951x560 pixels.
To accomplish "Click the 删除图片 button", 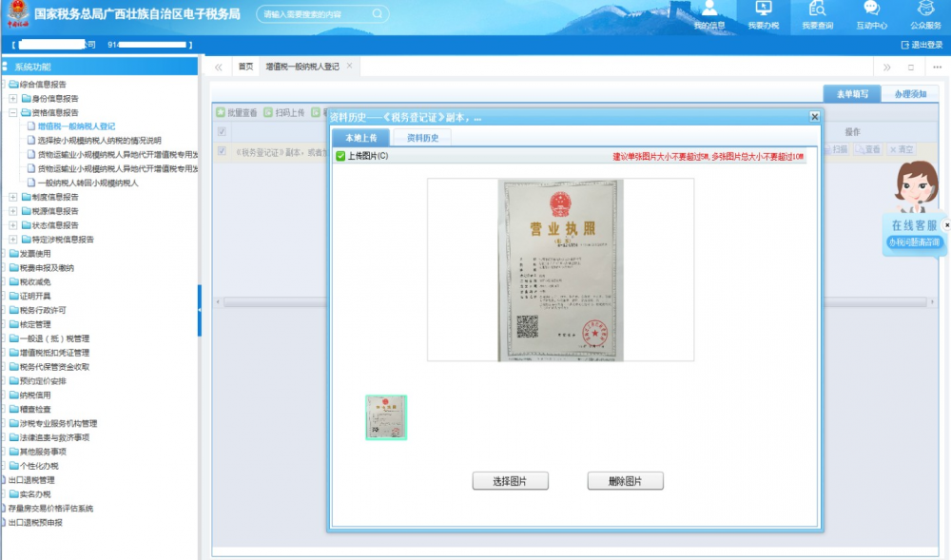I will coord(625,481).
